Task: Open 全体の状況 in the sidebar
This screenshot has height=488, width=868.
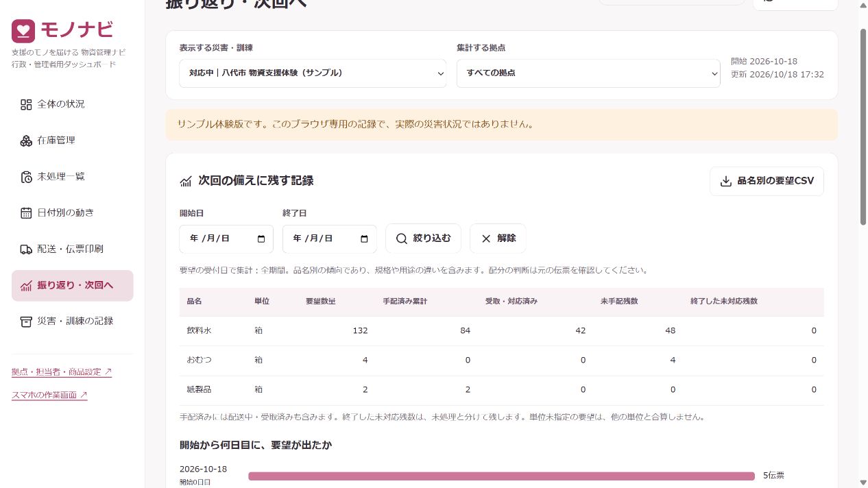Action: pos(72,104)
